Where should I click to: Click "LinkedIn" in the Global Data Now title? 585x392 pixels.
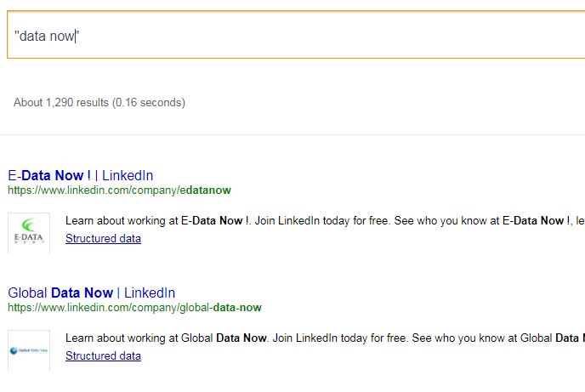coord(150,293)
